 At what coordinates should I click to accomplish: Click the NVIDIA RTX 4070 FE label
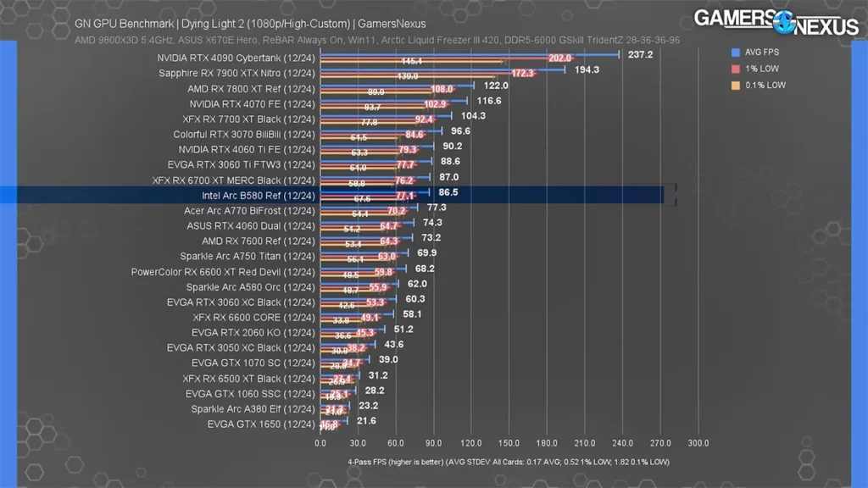coord(252,104)
